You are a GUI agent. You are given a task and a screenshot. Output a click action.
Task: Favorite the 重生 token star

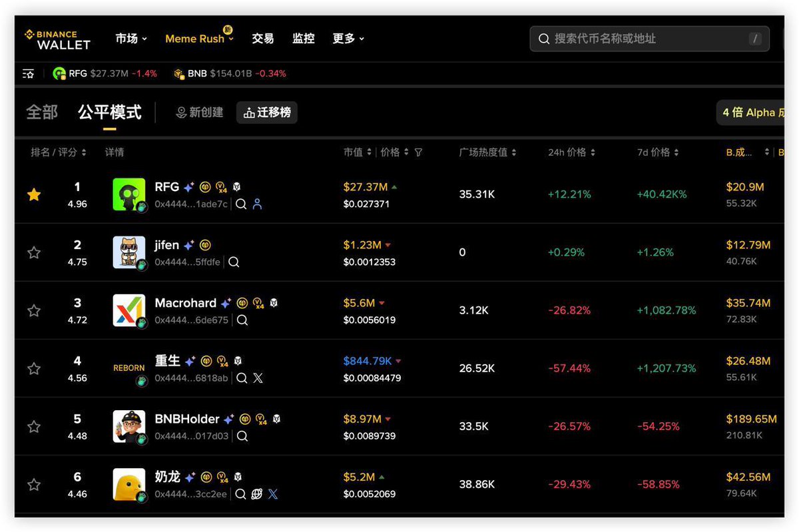point(34,368)
